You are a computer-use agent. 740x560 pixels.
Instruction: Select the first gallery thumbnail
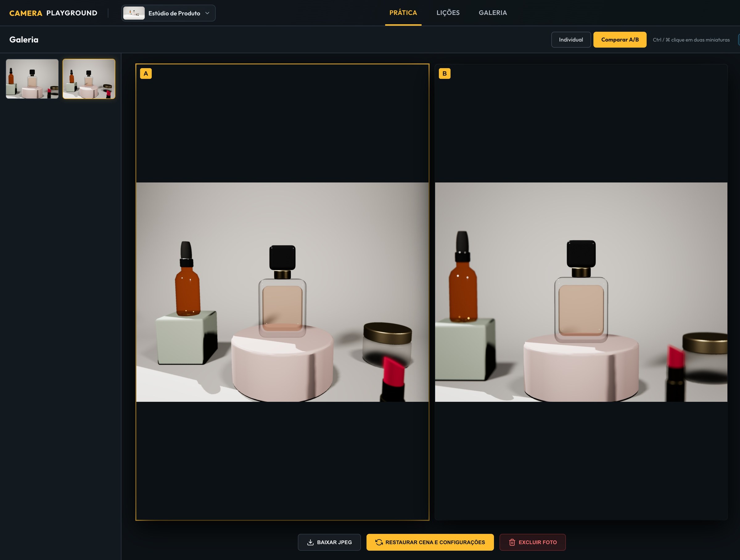pos(32,79)
